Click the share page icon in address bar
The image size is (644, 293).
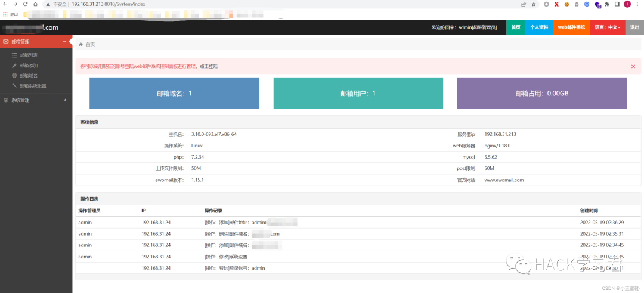tap(524, 4)
